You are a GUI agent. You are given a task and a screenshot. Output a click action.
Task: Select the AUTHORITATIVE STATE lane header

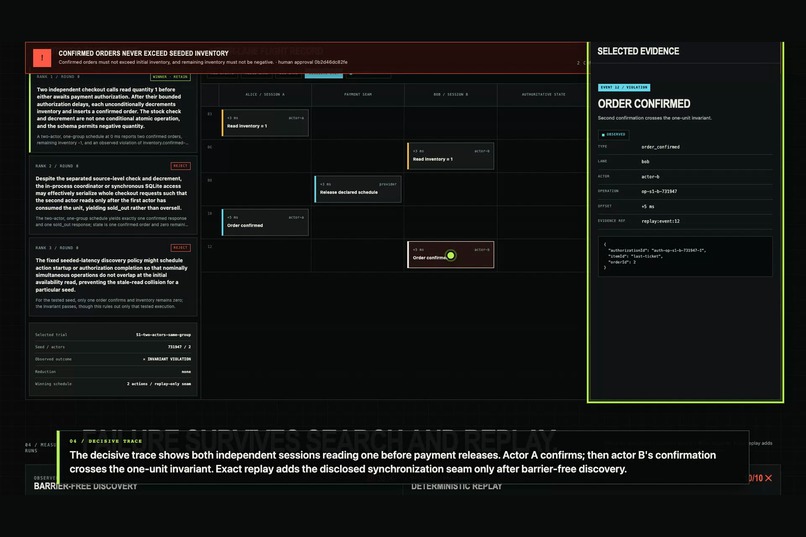[543, 95]
